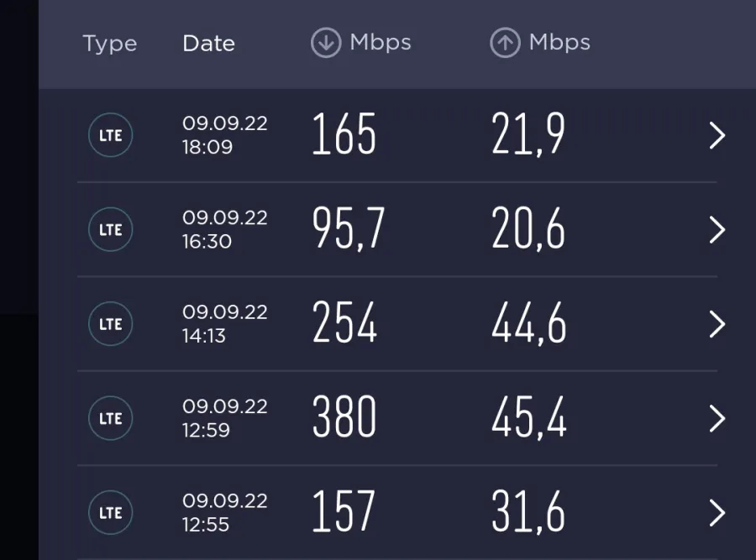Sort results by Date column header
756x560 pixels.
(x=209, y=44)
